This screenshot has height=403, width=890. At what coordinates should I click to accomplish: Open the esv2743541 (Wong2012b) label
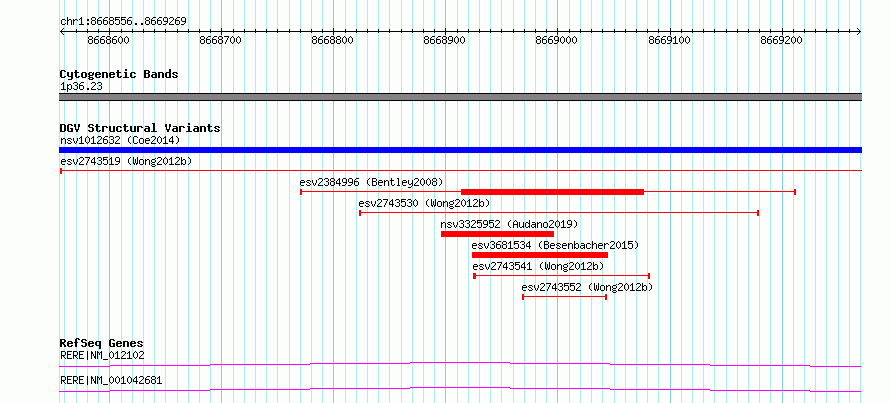[x=538, y=266]
